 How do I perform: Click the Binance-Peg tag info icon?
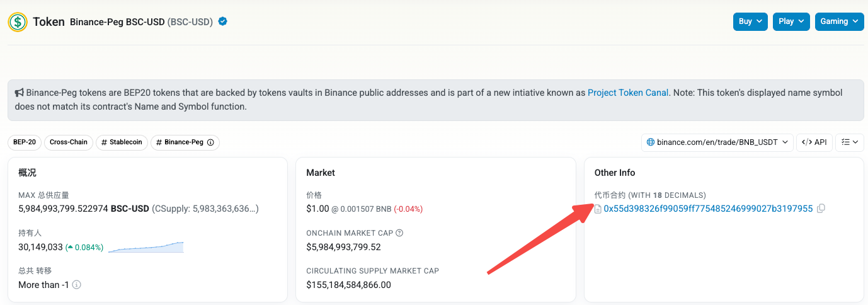210,142
